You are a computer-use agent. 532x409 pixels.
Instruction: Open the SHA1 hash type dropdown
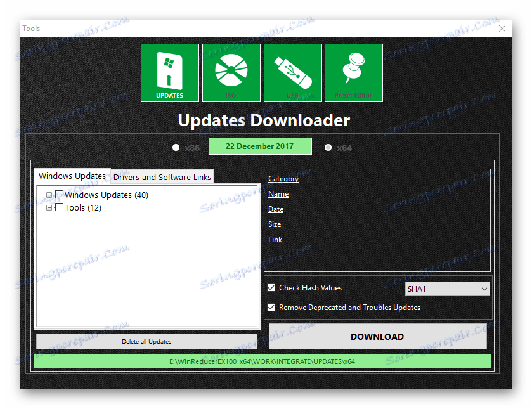(x=486, y=289)
